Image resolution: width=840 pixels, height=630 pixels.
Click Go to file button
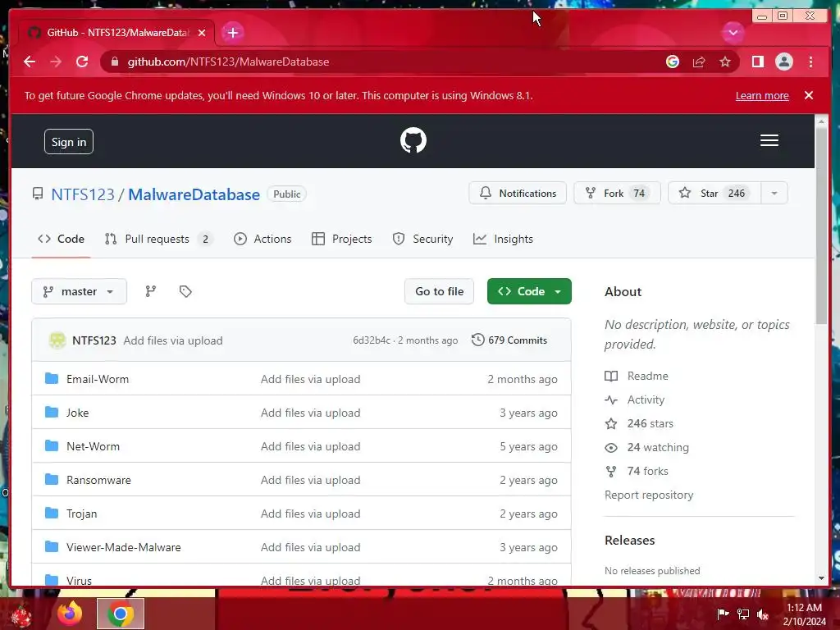(x=440, y=291)
